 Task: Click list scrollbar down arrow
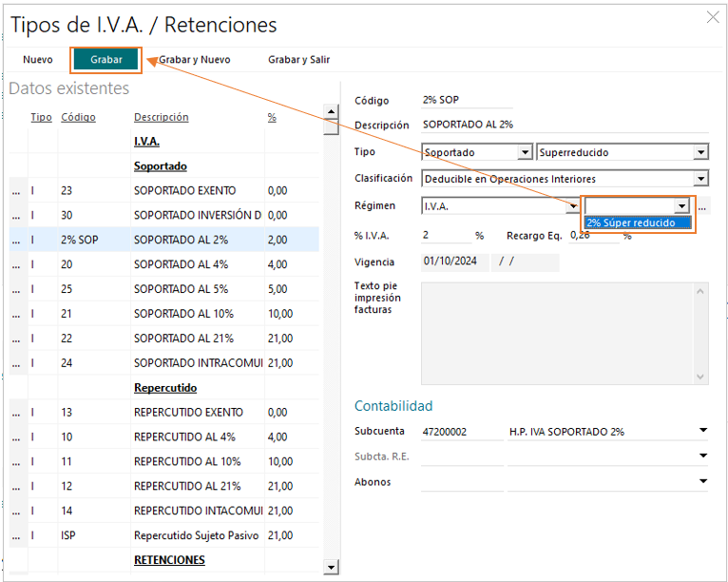click(x=331, y=567)
